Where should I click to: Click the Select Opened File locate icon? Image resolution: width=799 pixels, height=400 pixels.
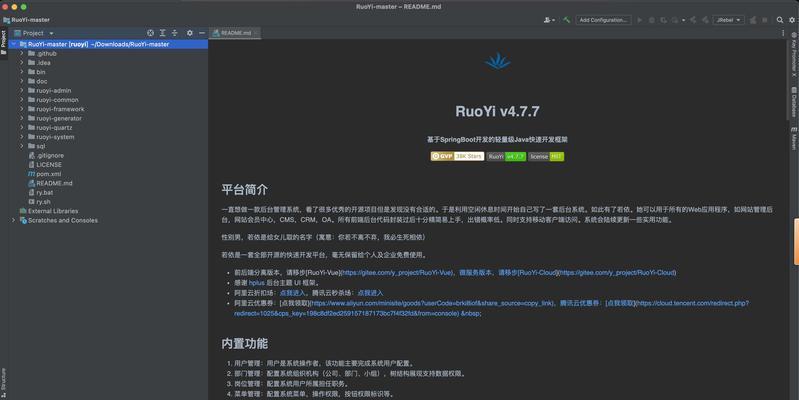tap(150, 33)
